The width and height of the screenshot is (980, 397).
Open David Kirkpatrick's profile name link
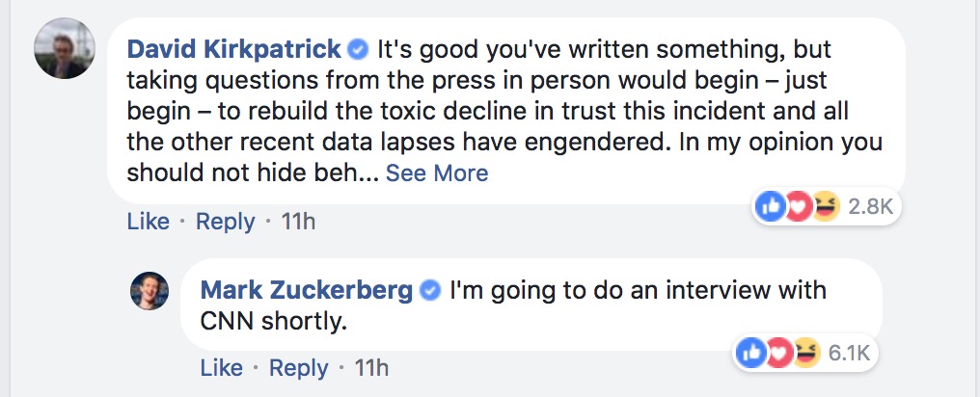(234, 48)
